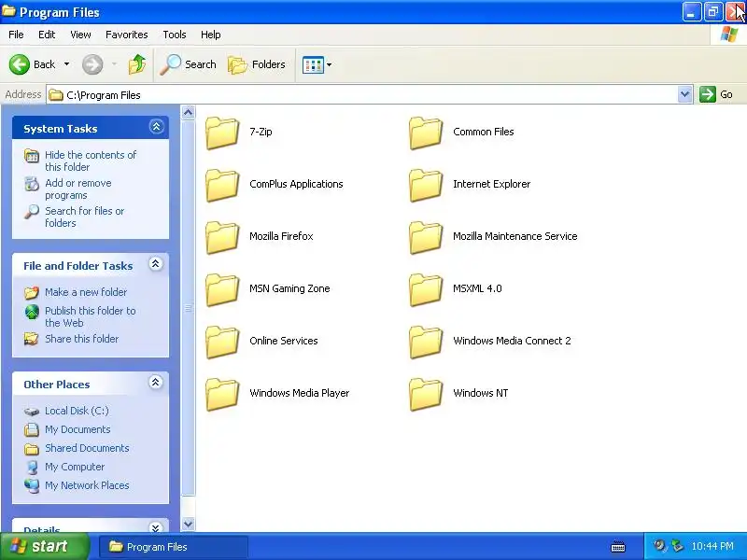This screenshot has height=560, width=747.
Task: Click the greyed Forward arrow button
Action: click(92, 64)
